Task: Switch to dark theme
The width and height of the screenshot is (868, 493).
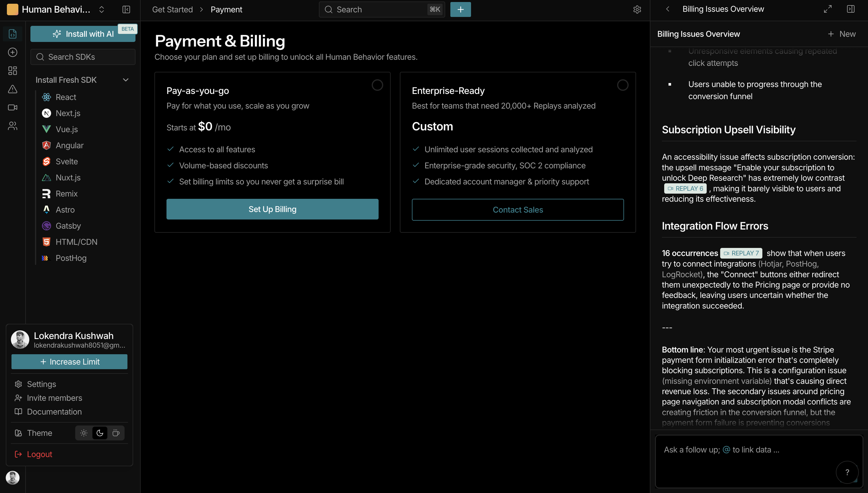Action: click(x=100, y=433)
